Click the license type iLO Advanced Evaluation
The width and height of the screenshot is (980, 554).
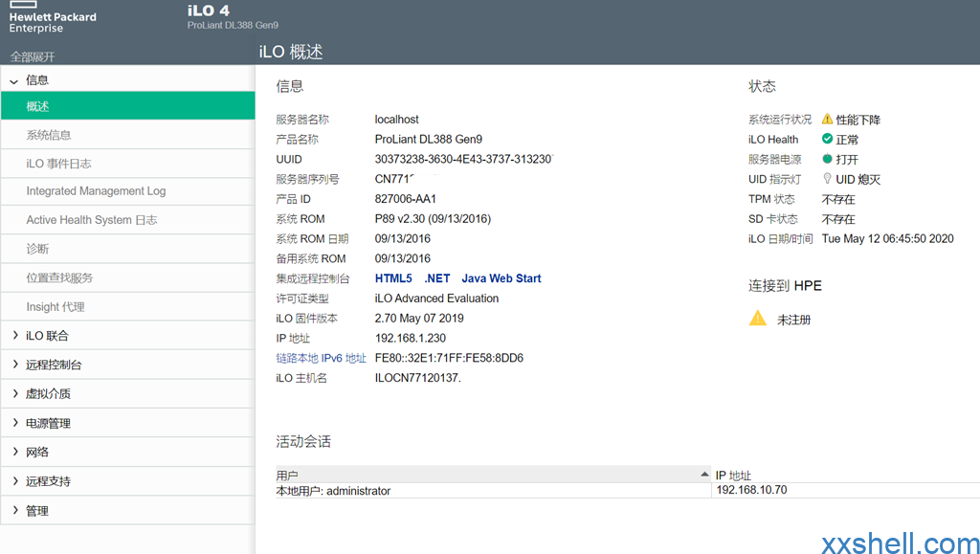(436, 299)
